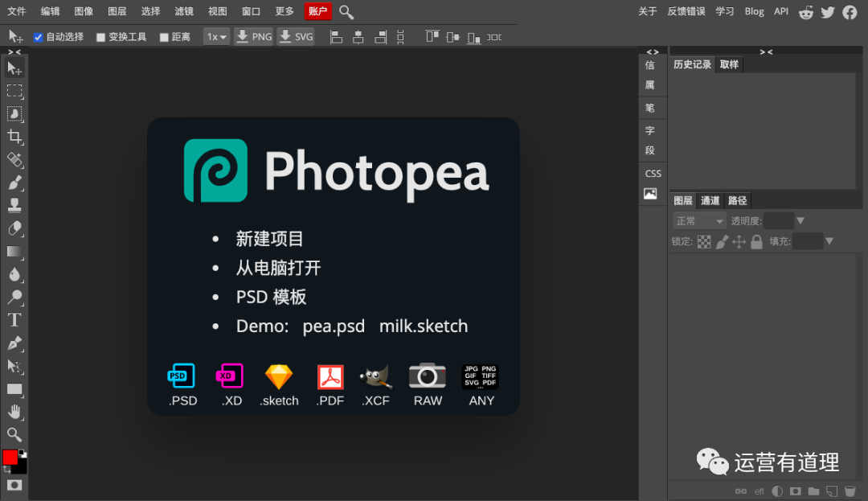Open the 滤镜 menu

tap(183, 11)
